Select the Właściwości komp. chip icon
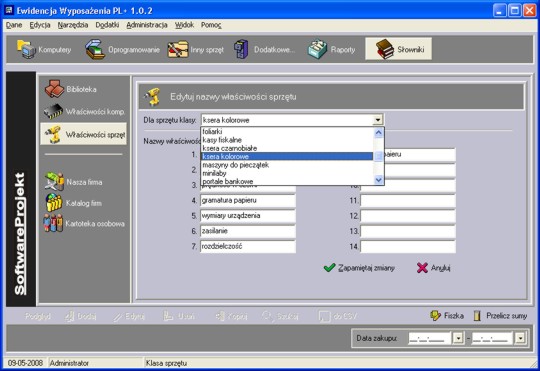540x371 pixels. point(53,112)
